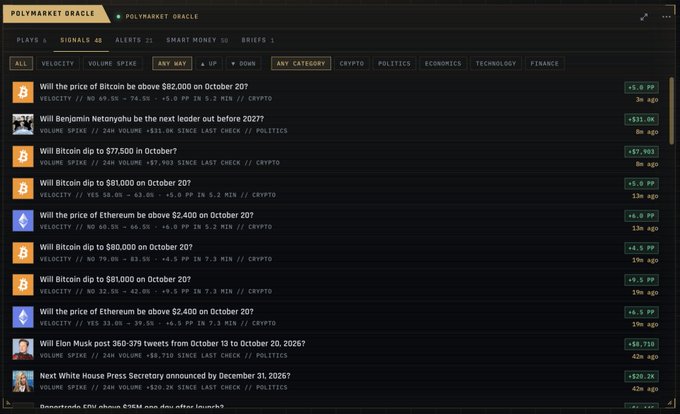Screen dimensions: 680x414
Task: Click the +$20.2K volume badge
Action: coord(641,376)
